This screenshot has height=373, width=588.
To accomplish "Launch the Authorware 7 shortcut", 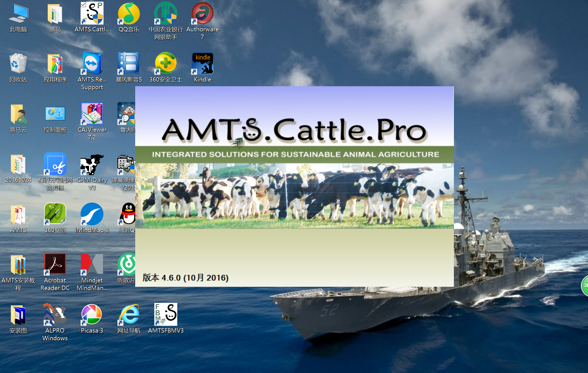I will (202, 21).
